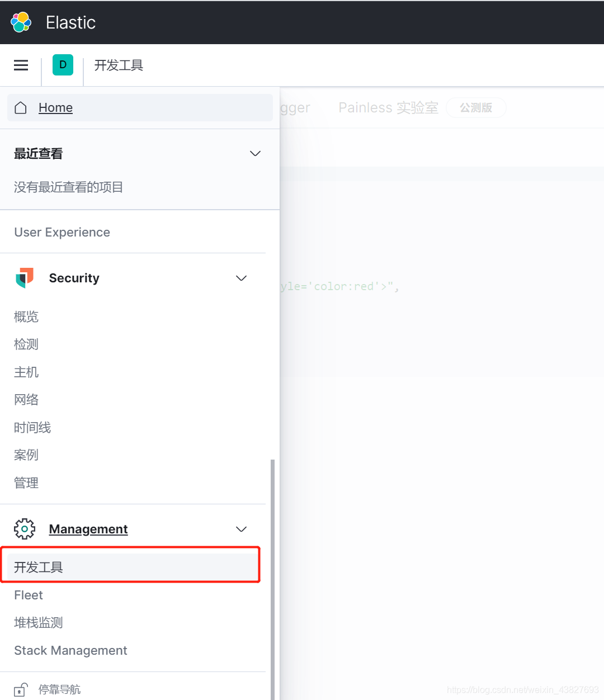Collapse the Security section chevron
This screenshot has width=604, height=700.
(x=241, y=278)
